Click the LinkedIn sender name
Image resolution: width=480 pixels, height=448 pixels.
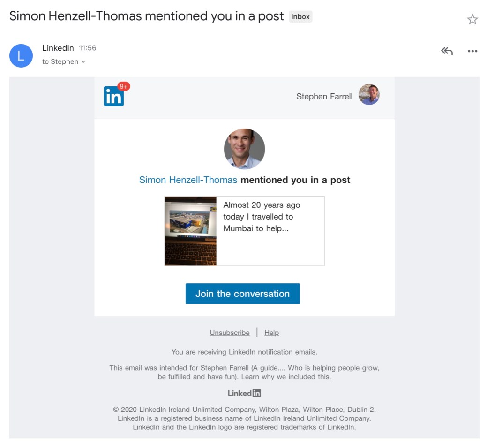pyautogui.click(x=58, y=48)
